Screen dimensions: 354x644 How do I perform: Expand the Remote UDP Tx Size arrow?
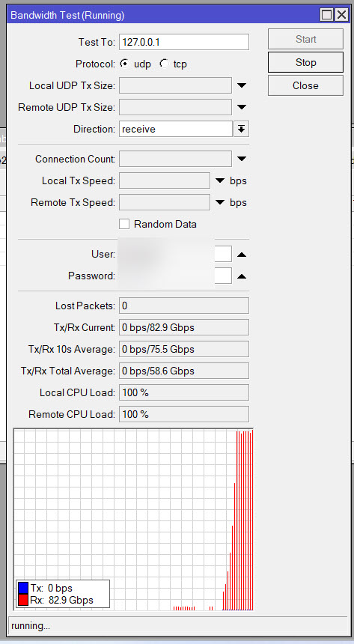point(242,107)
